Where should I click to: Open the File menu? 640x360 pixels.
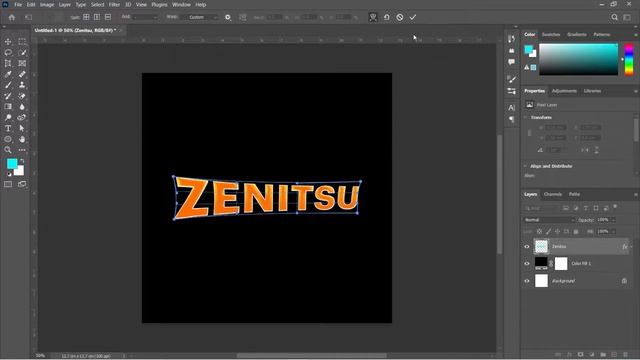18,4
